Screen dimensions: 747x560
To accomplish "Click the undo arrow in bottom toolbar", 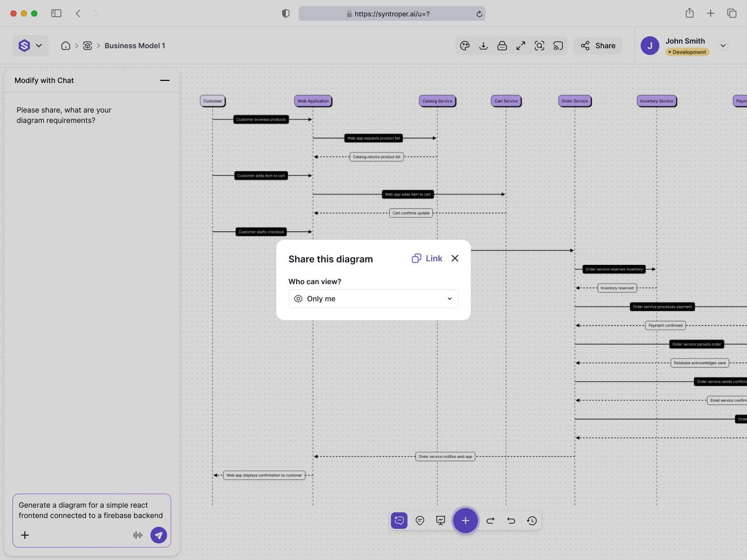I will point(511,521).
